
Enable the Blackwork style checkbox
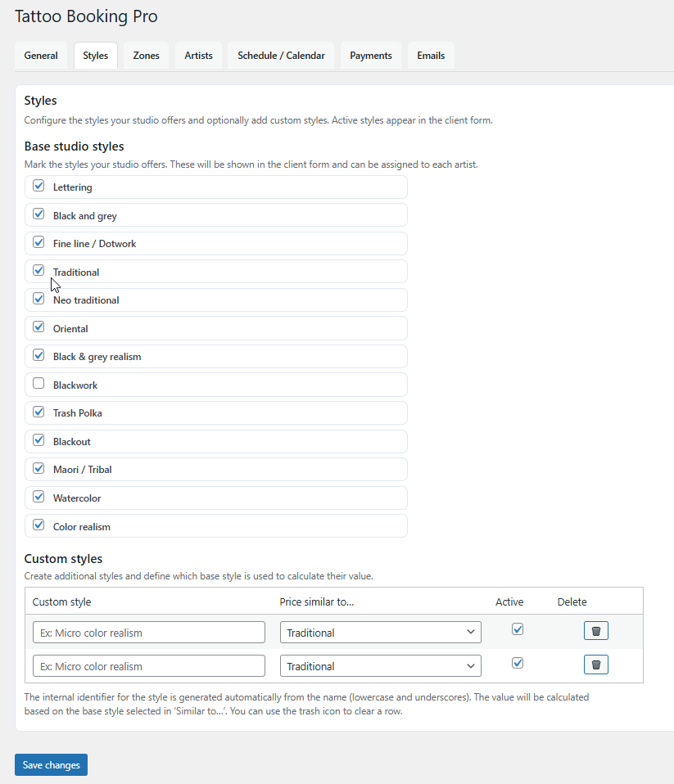[38, 383]
